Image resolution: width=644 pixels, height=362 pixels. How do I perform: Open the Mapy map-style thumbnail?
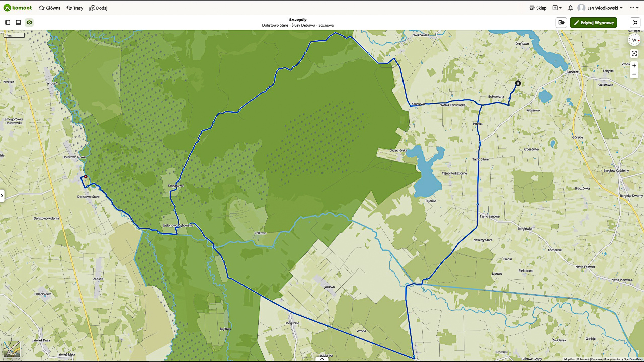(x=12, y=350)
